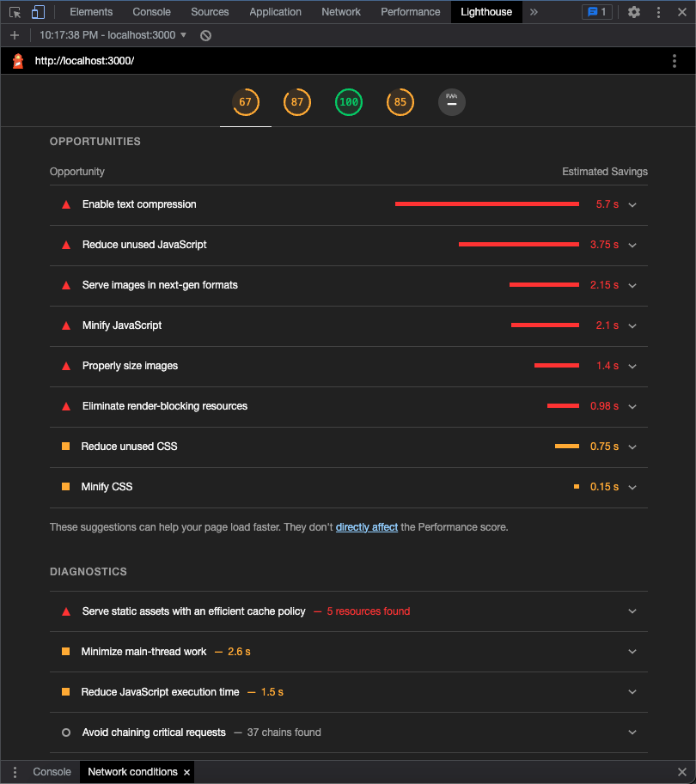Activate the inspect element picker icon

pos(15,12)
